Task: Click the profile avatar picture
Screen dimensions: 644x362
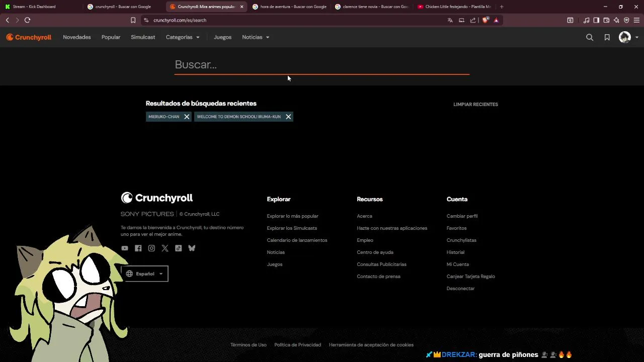Action: (x=625, y=37)
